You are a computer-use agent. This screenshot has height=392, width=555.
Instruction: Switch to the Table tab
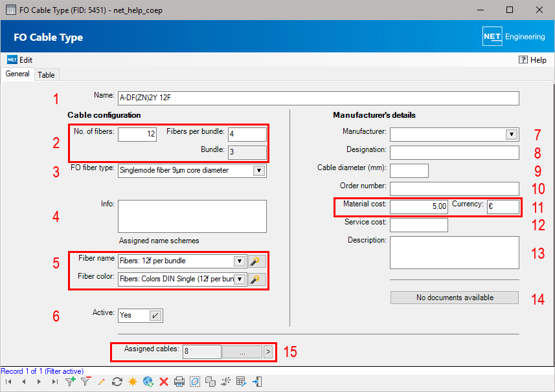click(x=47, y=75)
